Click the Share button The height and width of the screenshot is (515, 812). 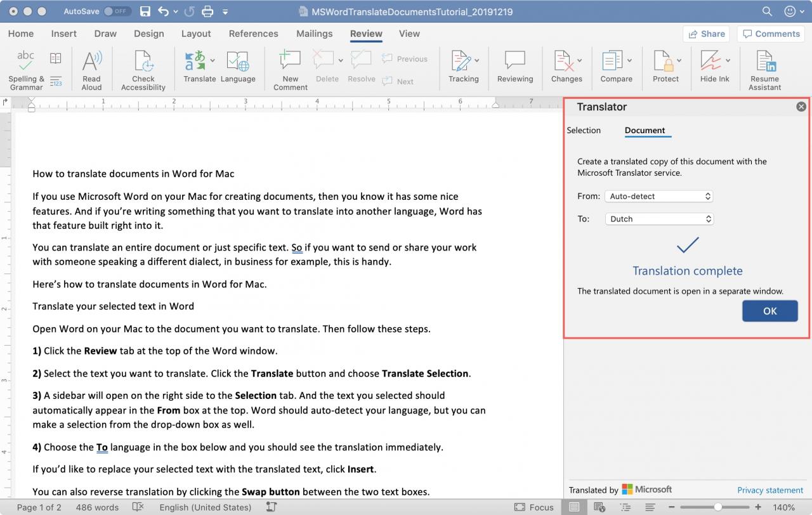[706, 34]
